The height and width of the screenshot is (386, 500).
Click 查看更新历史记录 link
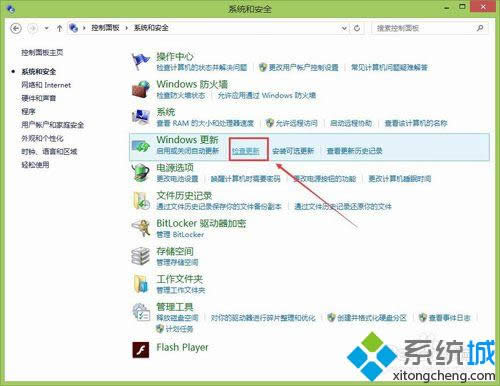(x=354, y=151)
